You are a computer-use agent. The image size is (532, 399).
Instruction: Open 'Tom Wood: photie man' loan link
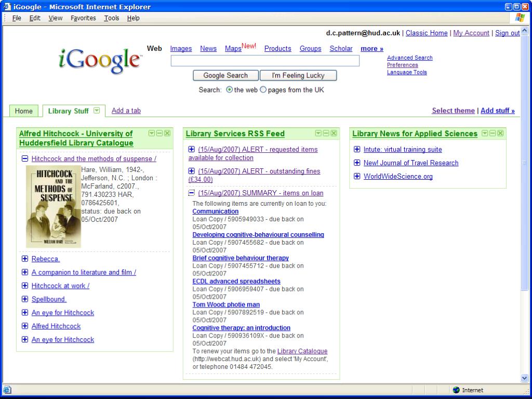tap(226, 304)
